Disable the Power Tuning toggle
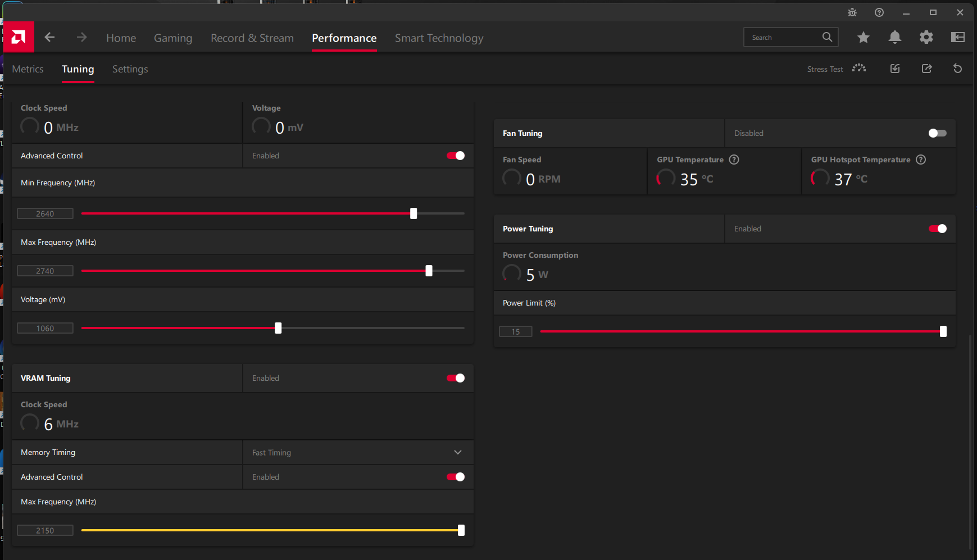977x560 pixels. pyautogui.click(x=937, y=229)
